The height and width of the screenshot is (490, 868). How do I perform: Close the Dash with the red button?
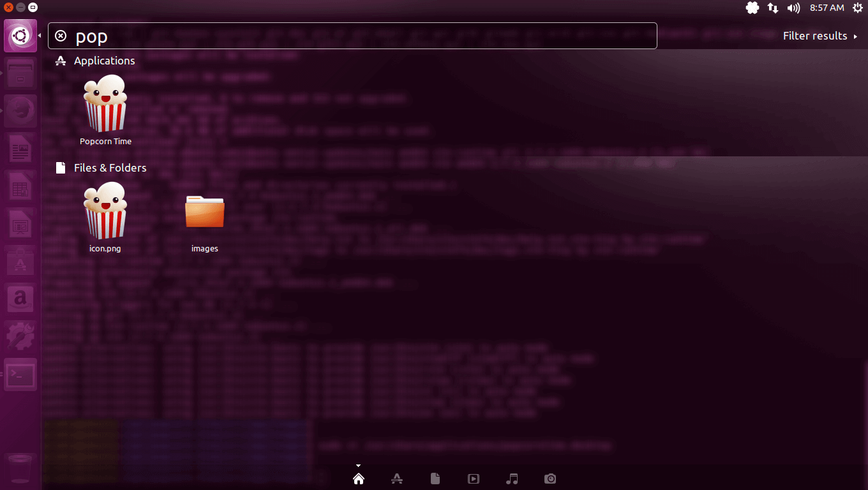[x=8, y=8]
